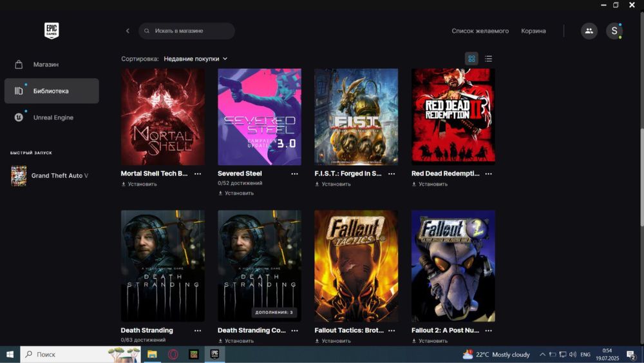Screen dimensions: 644x363
Task: Install Mortal Shell Tech Beta
Action: click(139, 184)
